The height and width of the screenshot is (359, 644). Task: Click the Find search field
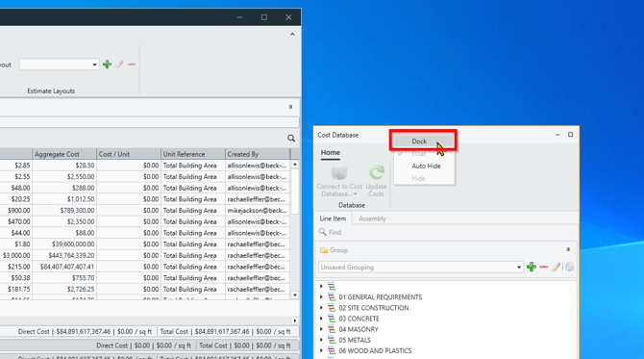coord(446,232)
